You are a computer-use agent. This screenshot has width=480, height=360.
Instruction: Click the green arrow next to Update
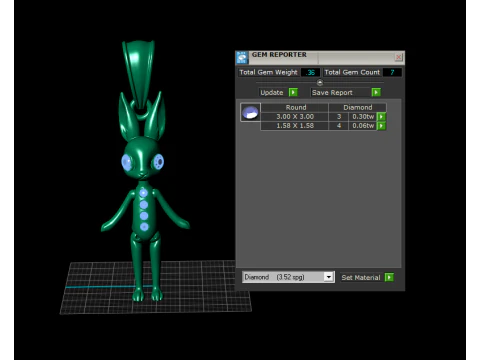click(293, 92)
